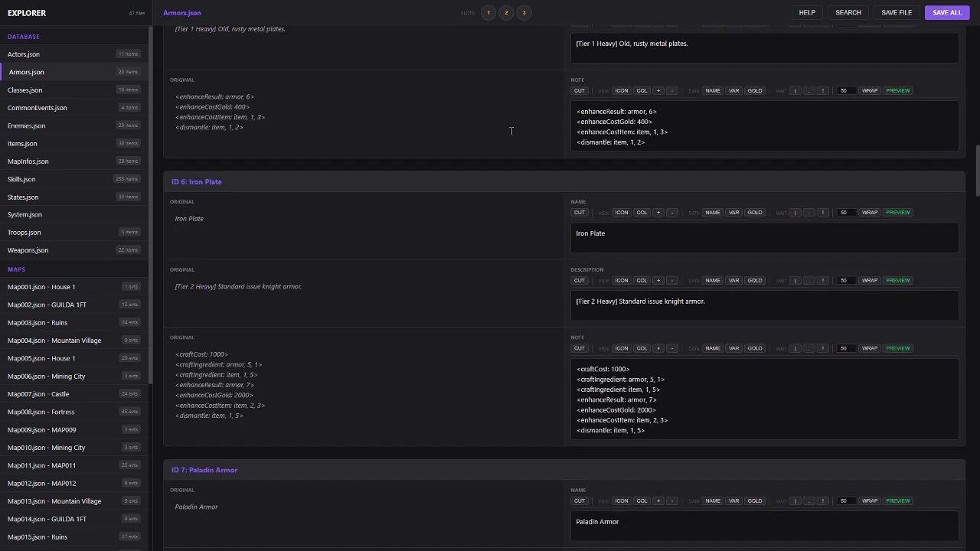The width and height of the screenshot is (980, 551).
Task: Open Weapons.json from the explorer
Action: tap(73, 250)
